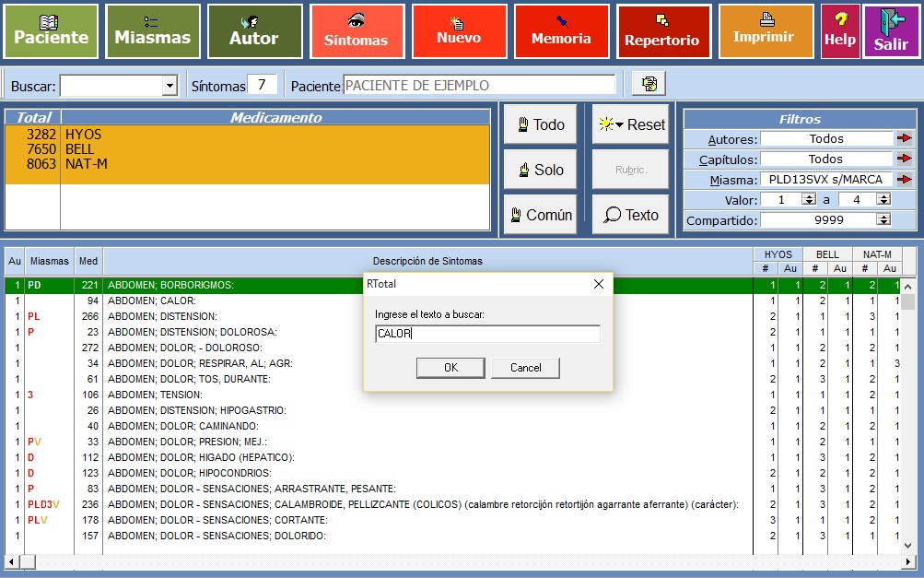Start a Nuevo case
924x578 pixels.
459,31
